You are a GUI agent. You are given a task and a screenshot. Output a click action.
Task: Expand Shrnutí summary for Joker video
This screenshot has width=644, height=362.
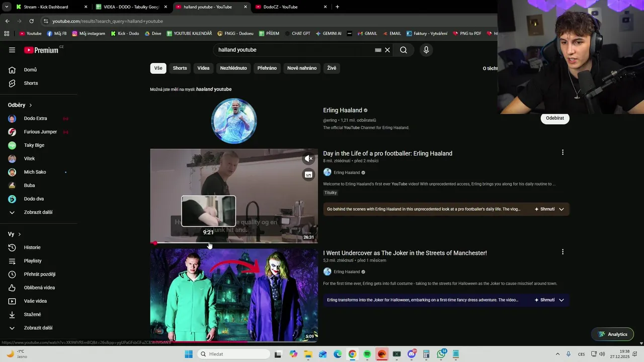click(550, 300)
